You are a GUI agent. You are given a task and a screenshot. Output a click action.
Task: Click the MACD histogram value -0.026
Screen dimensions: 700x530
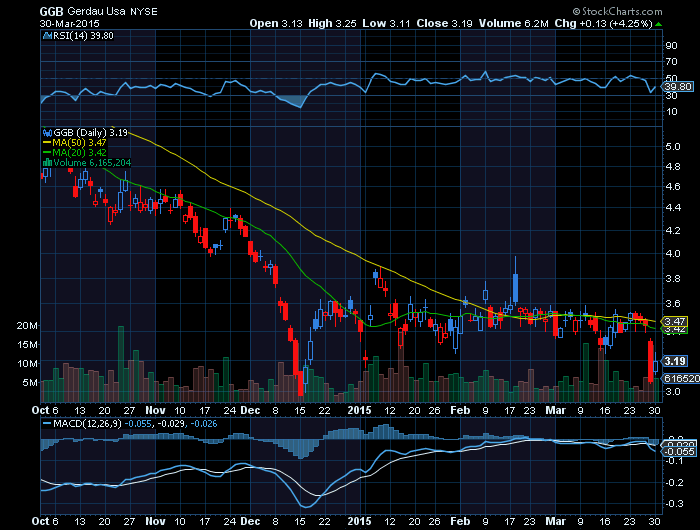click(x=204, y=423)
